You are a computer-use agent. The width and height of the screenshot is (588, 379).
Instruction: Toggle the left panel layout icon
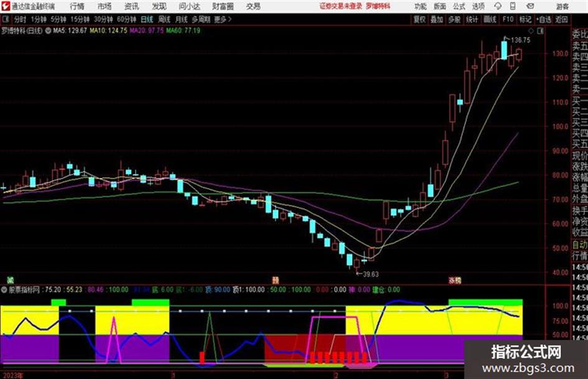[5, 19]
